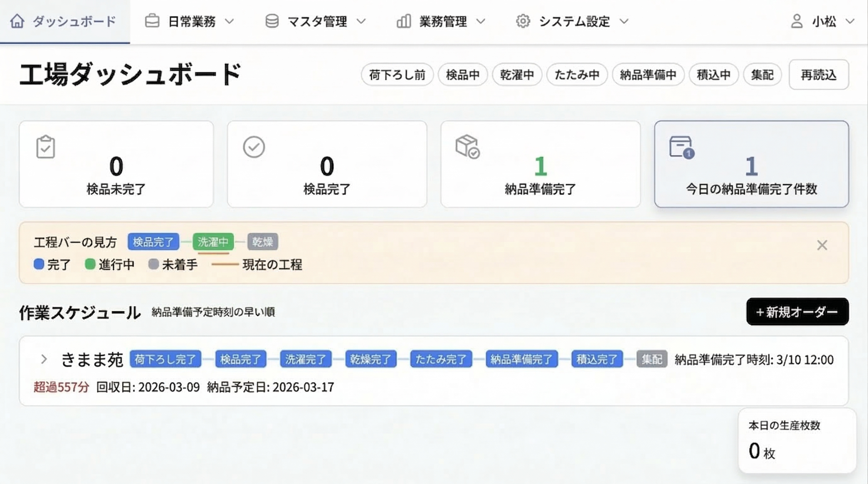Toggle the 検品中 filter chip

click(463, 75)
